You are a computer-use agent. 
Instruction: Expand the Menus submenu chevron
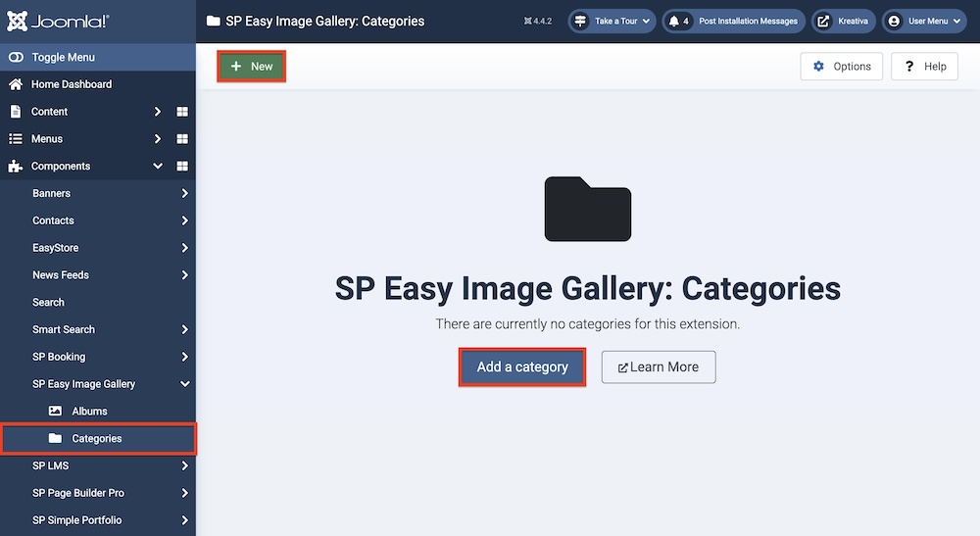pos(158,139)
